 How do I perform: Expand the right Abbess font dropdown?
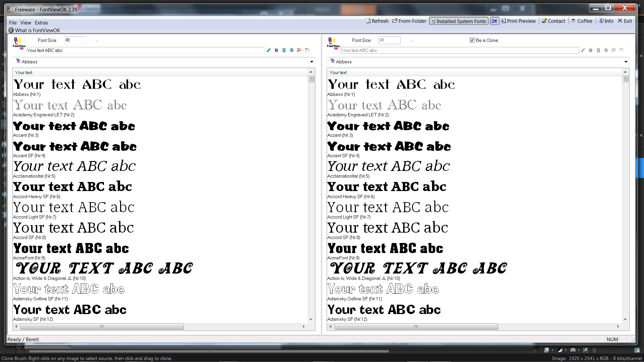pos(626,62)
